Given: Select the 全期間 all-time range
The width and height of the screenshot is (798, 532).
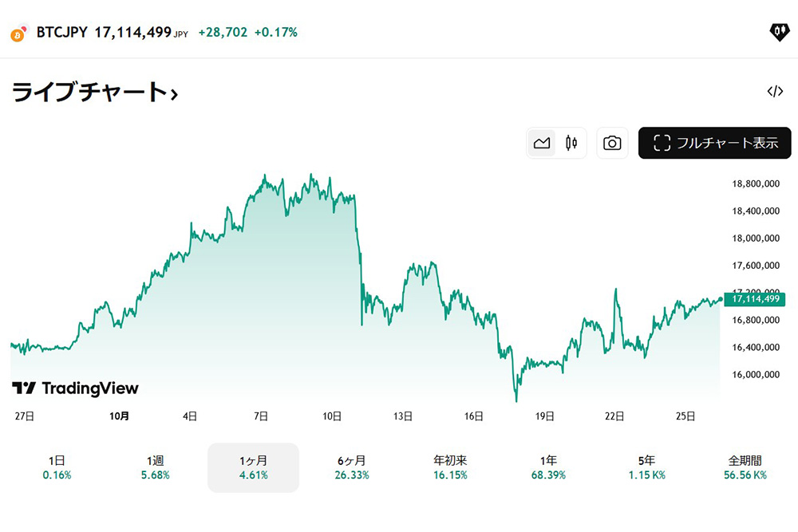Looking at the screenshot, I should pos(745,467).
